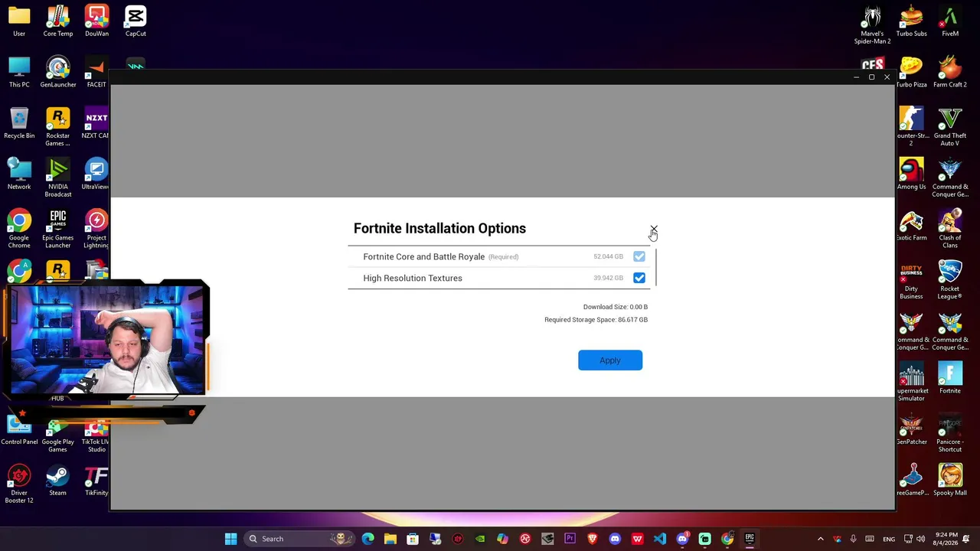Viewport: 980px width, 551px height.
Task: Open Supermarket Simulator desktop shortcut
Action: (911, 382)
